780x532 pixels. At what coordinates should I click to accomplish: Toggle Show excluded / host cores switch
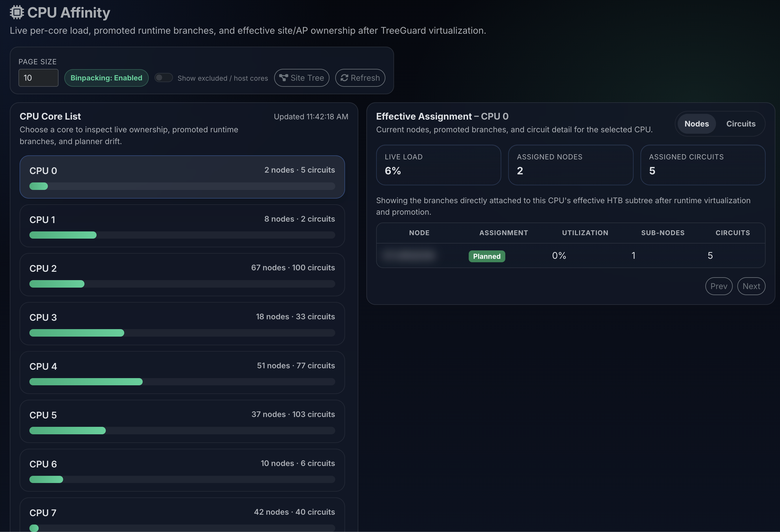click(x=163, y=78)
